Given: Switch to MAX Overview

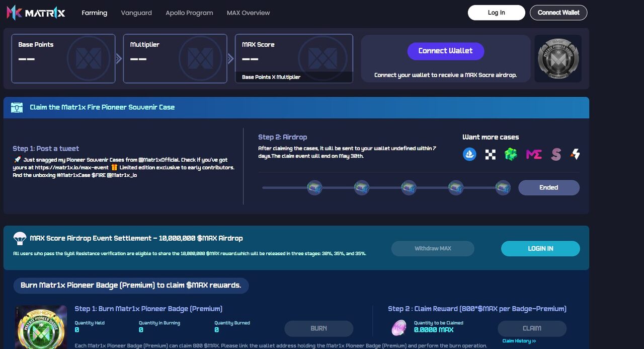Looking at the screenshot, I should 249,13.
